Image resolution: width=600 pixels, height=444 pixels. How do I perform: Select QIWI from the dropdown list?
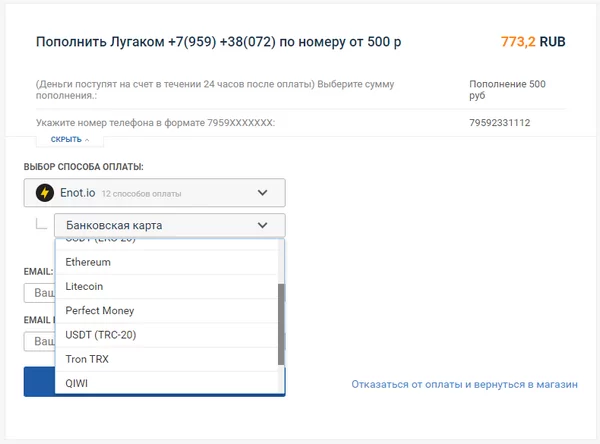[x=78, y=383]
